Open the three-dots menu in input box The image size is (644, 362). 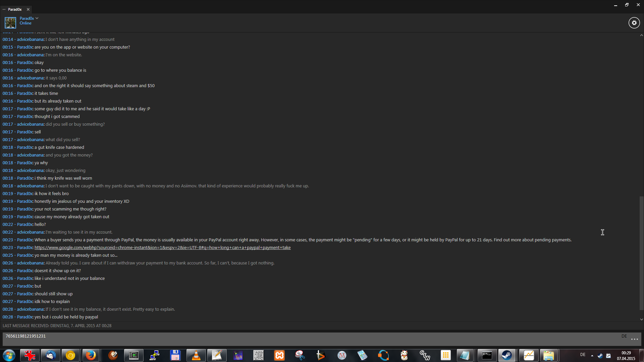click(634, 339)
